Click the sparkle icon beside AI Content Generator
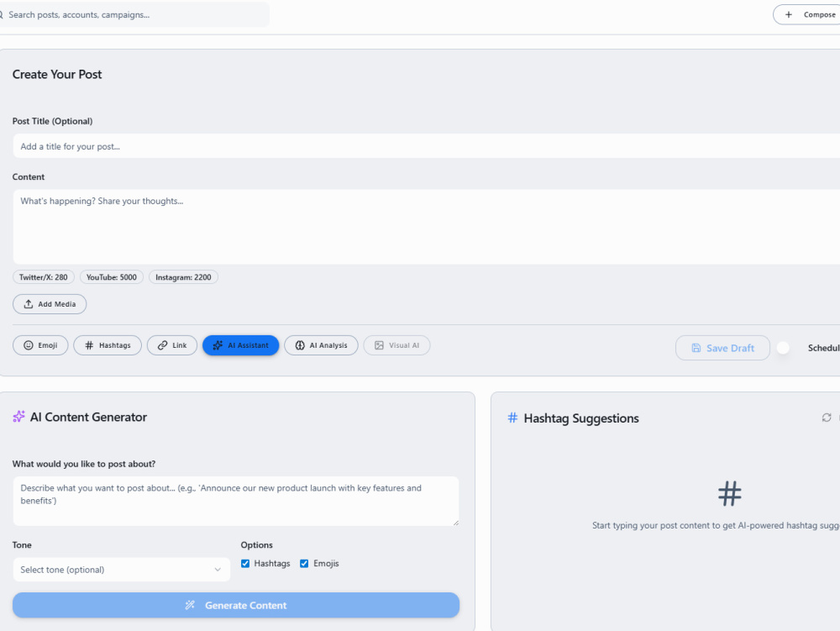840x631 pixels. coord(18,417)
